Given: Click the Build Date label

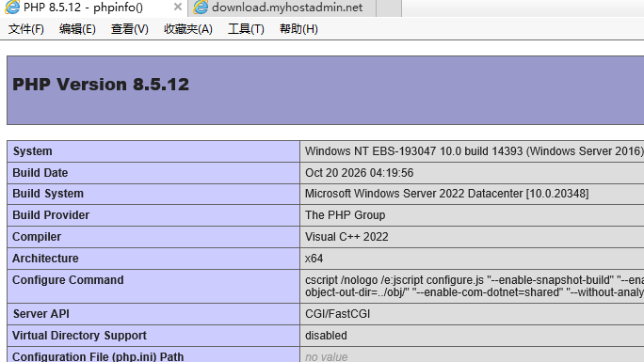Looking at the screenshot, I should 40,173.
